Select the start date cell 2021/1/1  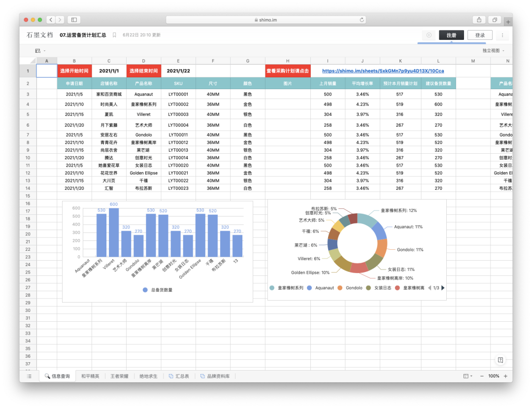point(109,71)
